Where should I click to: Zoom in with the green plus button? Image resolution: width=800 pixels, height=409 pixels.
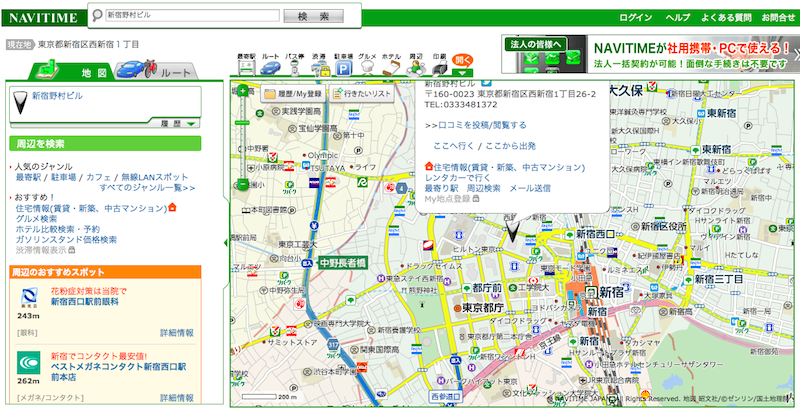pos(242,91)
